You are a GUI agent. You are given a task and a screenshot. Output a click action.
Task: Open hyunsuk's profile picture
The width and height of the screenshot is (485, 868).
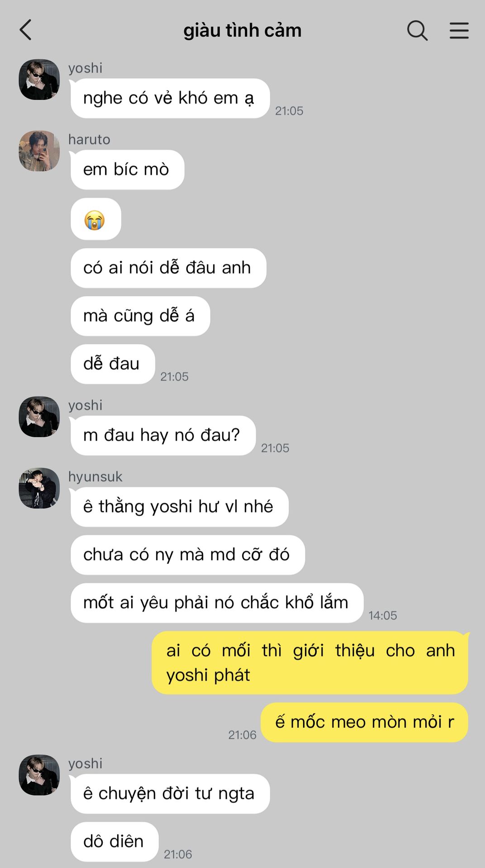pos(39,488)
